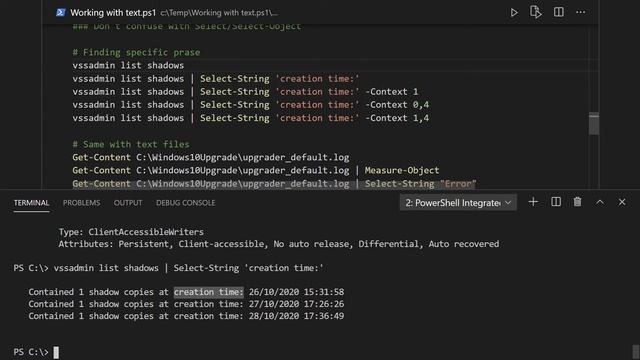Click the 'Attributes: Persistent' terminal line
Viewport: 640px width, 360px height.
coord(279,244)
